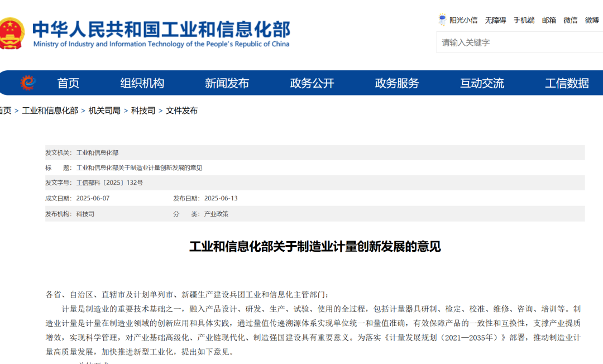Open the 组织机构 navigation menu
603x364 pixels.
point(142,83)
